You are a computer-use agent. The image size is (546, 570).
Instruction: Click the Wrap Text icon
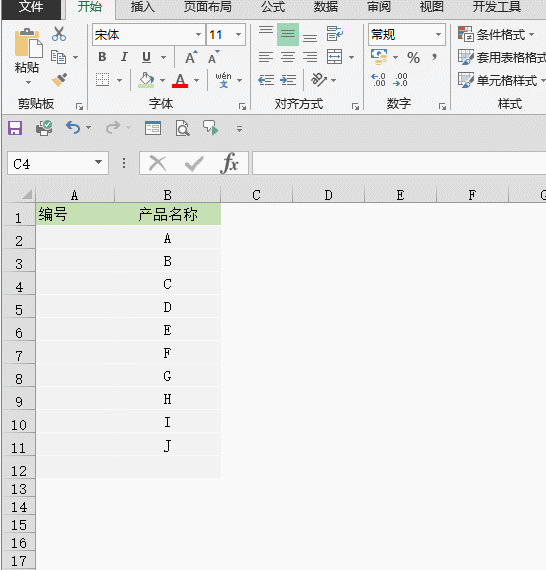coord(334,34)
